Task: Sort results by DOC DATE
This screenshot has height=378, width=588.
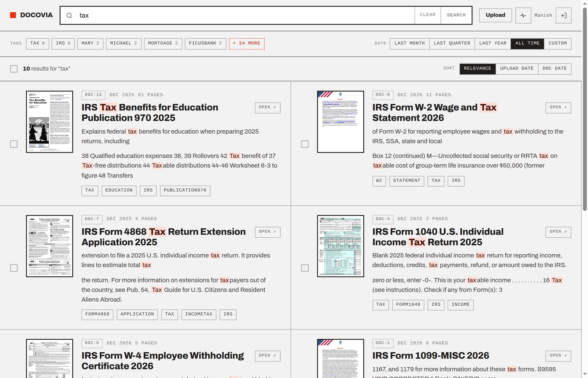Action: [555, 69]
